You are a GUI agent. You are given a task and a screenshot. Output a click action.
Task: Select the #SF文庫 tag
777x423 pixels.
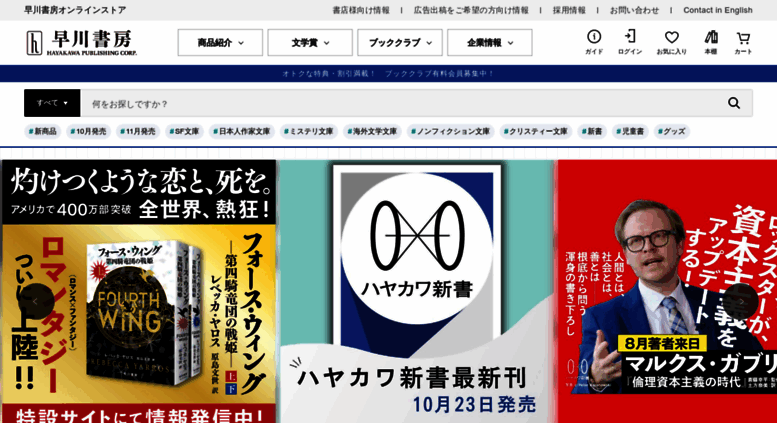pos(184,131)
